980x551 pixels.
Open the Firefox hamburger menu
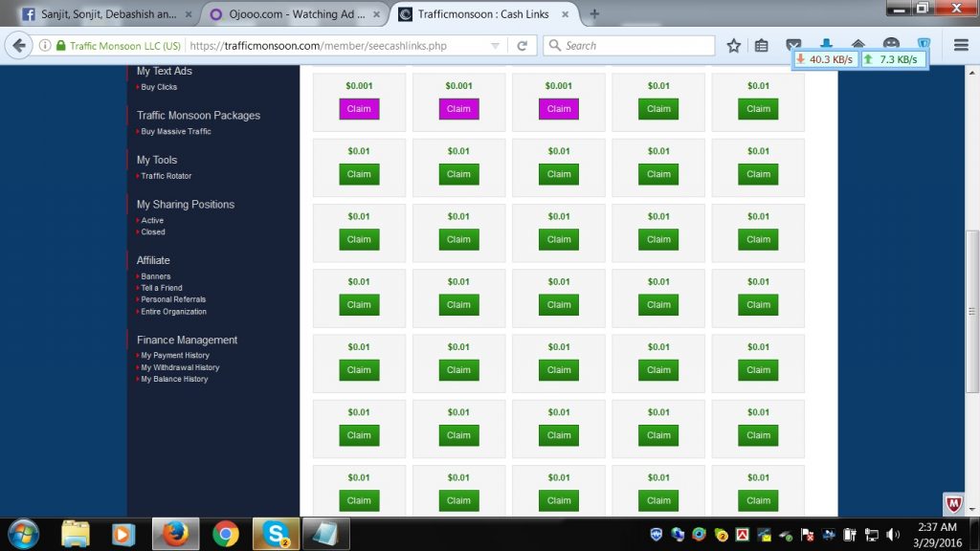click(x=961, y=45)
